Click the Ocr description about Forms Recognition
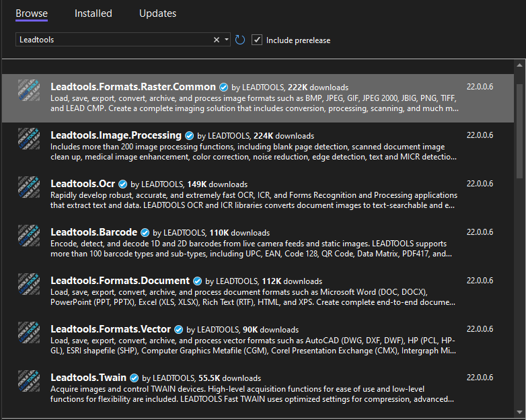526x420 pixels. [254, 200]
